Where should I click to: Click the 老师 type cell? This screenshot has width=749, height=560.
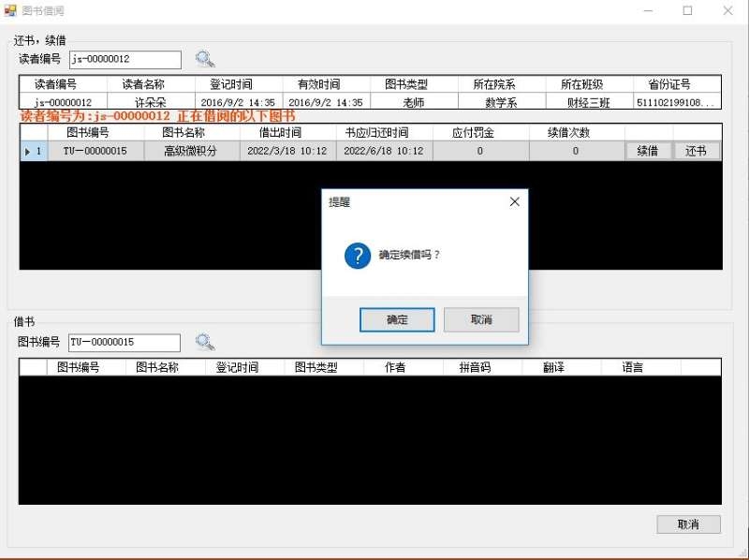point(414,102)
